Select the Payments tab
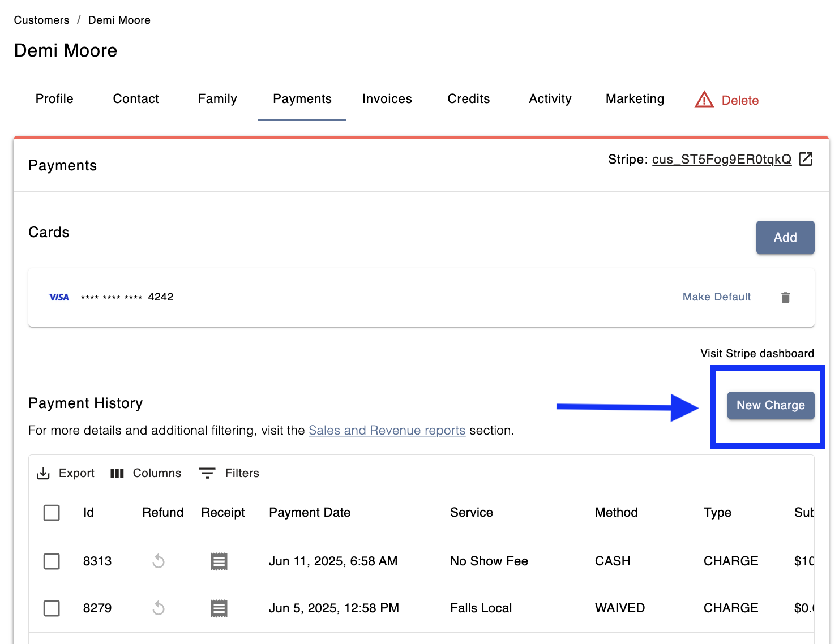The width and height of the screenshot is (839, 644). pyautogui.click(x=302, y=99)
